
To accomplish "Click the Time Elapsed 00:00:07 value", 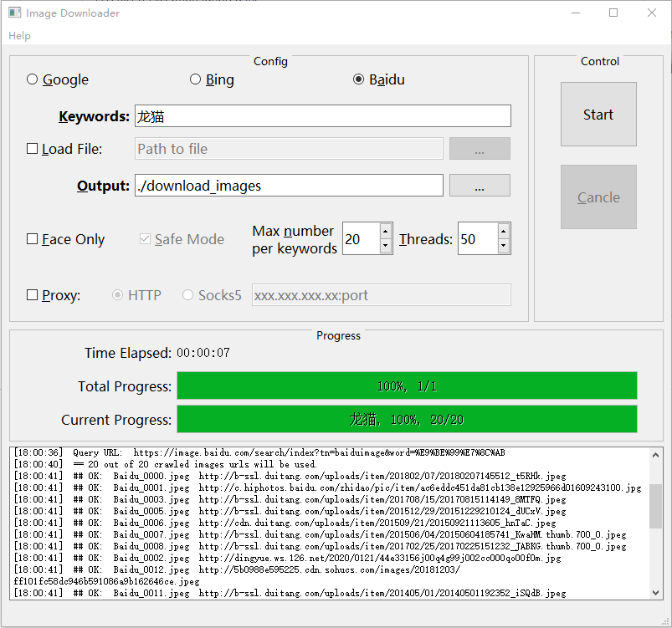I will (203, 353).
